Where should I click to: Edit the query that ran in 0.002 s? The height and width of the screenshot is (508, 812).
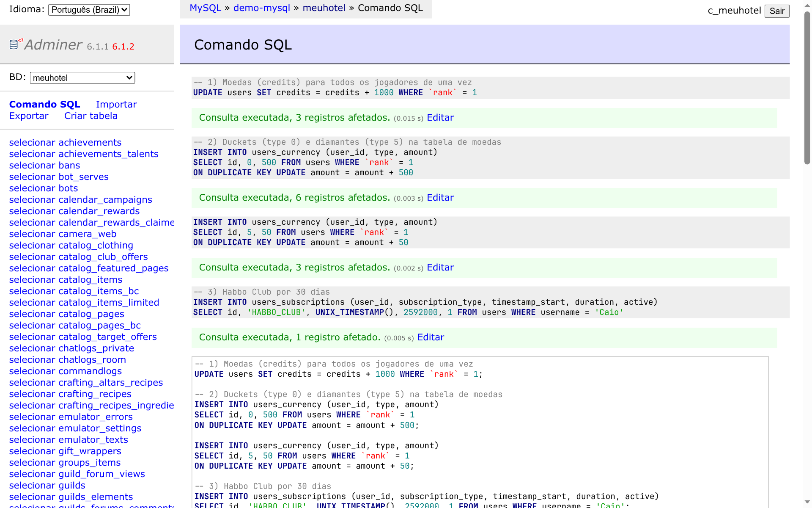(x=440, y=268)
